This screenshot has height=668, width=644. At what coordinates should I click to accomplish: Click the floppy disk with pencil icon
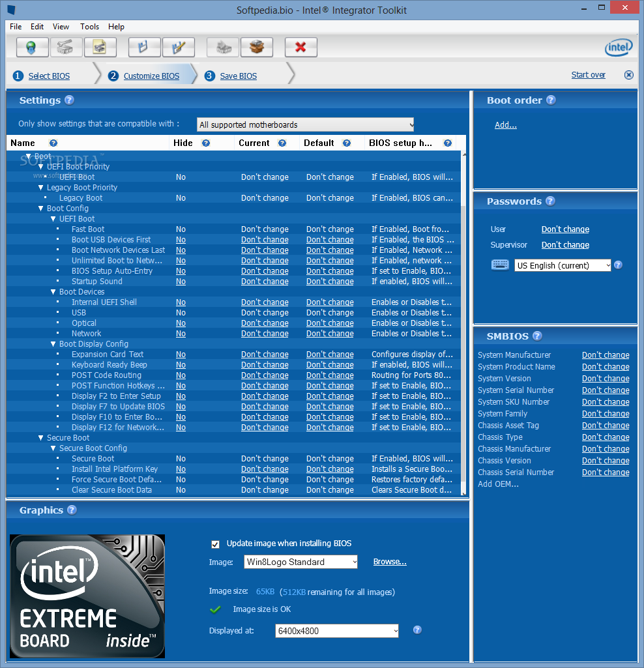coord(179,48)
